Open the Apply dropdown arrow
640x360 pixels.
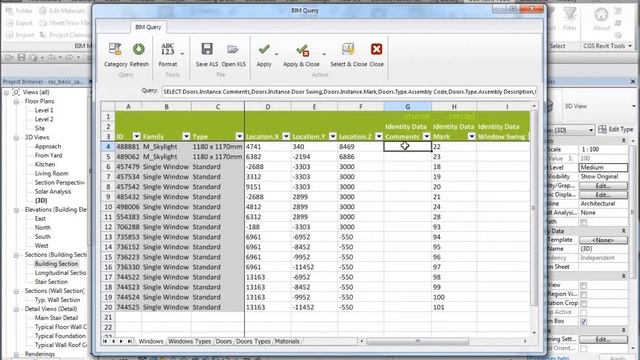point(276,54)
